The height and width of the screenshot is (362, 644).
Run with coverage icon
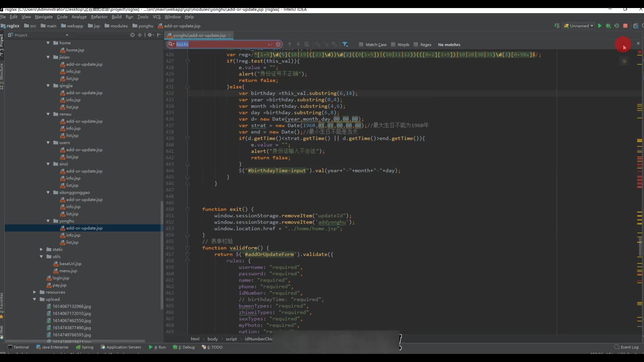tap(616, 26)
